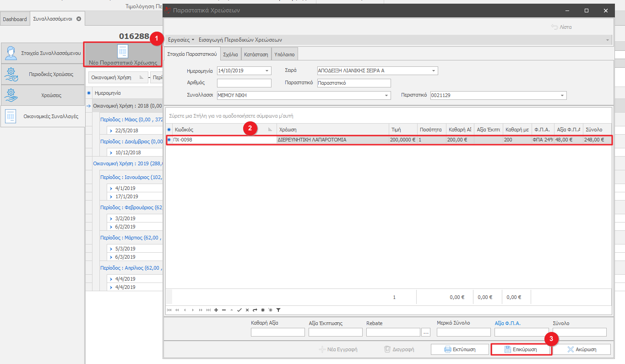Screen dimensions: 625x364
Task: Close the Συναλλασσόμενοι tab
Action: (x=79, y=19)
